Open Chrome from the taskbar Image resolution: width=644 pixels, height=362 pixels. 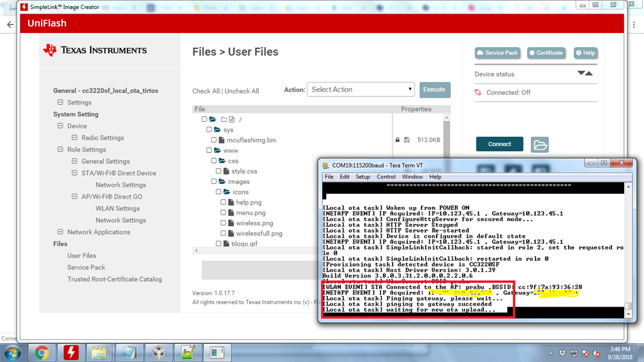coord(42,353)
